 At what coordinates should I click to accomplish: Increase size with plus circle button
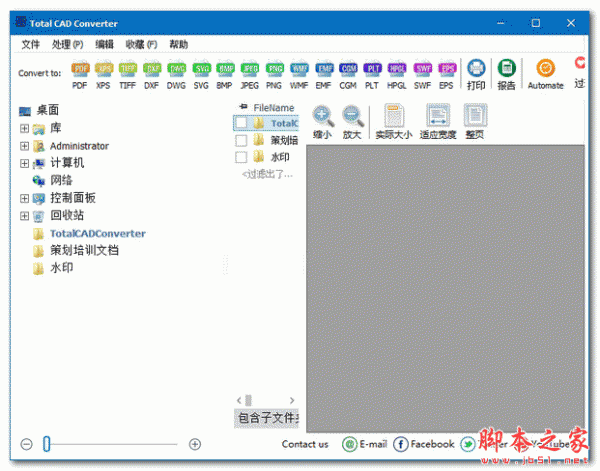(195, 444)
